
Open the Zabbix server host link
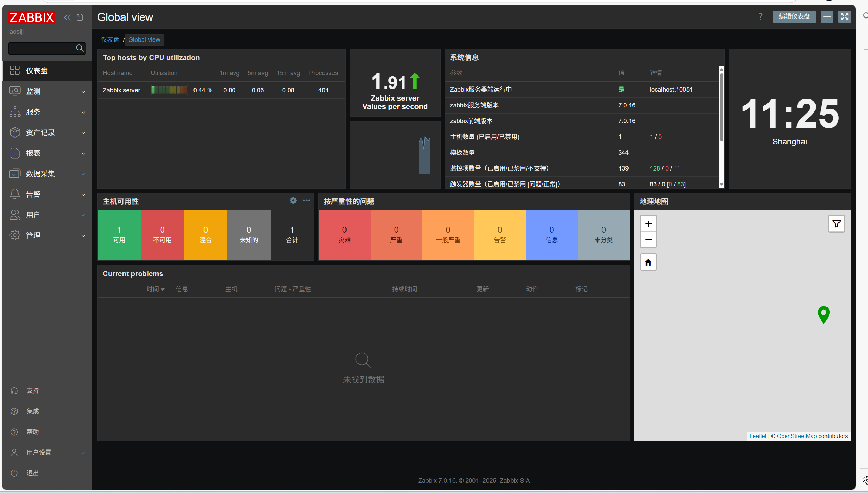click(x=121, y=90)
